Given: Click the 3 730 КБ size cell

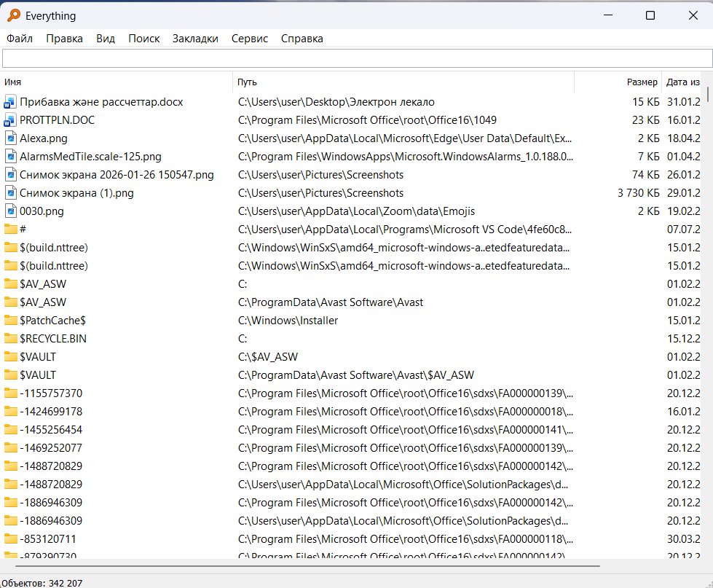Looking at the screenshot, I should click(x=638, y=193).
